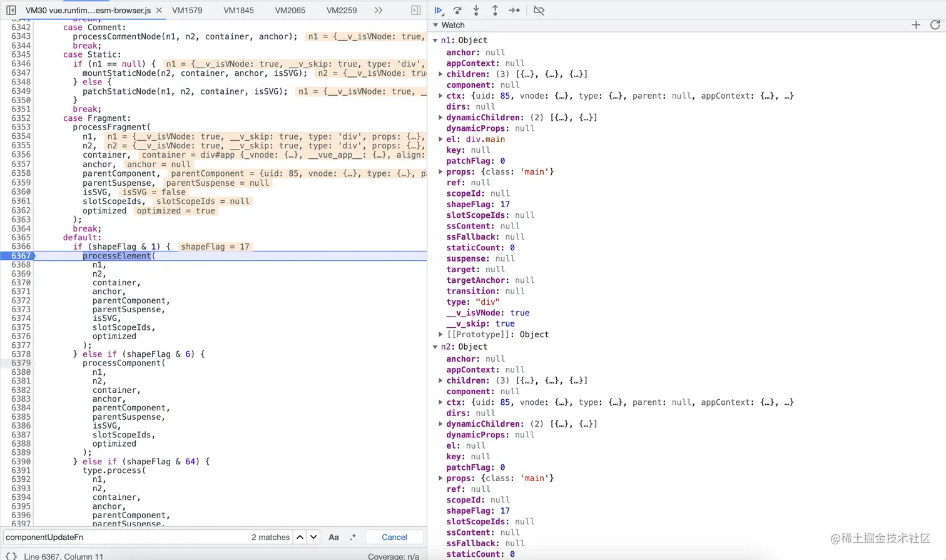This screenshot has width=946, height=560.
Task: Click line number 6390 in gutter
Action: (21, 461)
